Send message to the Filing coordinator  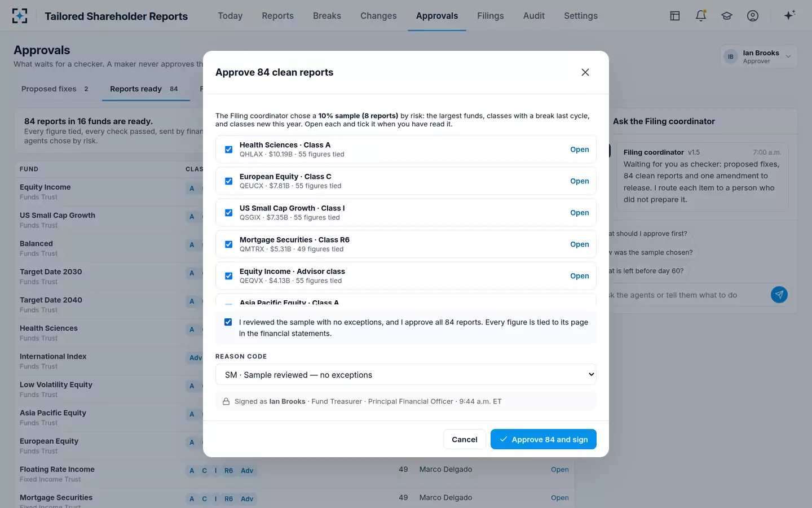click(779, 295)
